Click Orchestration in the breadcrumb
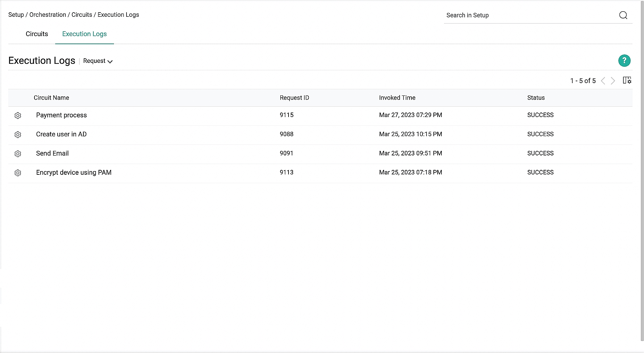The width and height of the screenshot is (644, 353). (48, 15)
